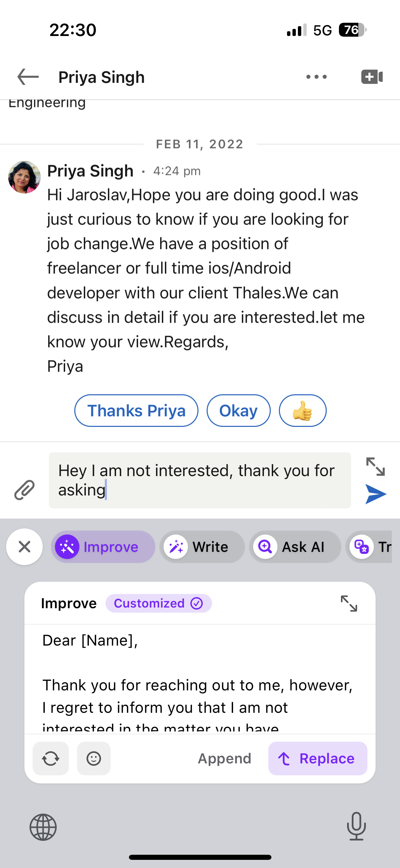Expand the message compose box
The width and height of the screenshot is (400, 868).
coord(375,466)
